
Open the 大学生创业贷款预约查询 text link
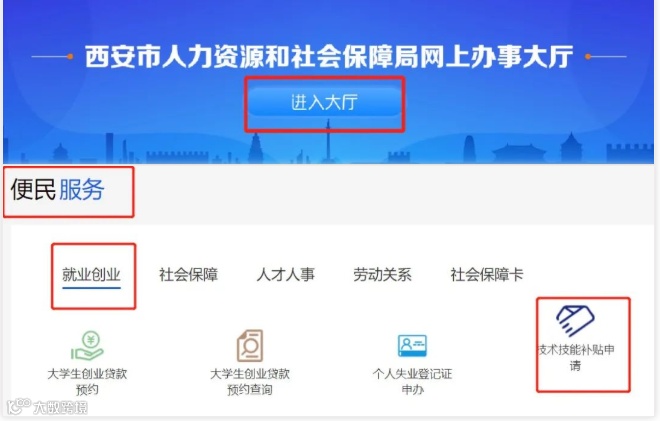(250, 381)
